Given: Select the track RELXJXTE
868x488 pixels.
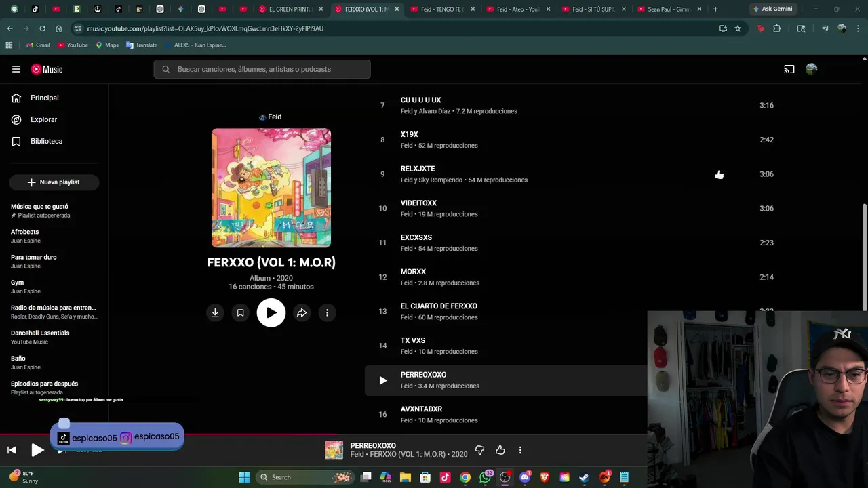Looking at the screenshot, I should point(418,169).
